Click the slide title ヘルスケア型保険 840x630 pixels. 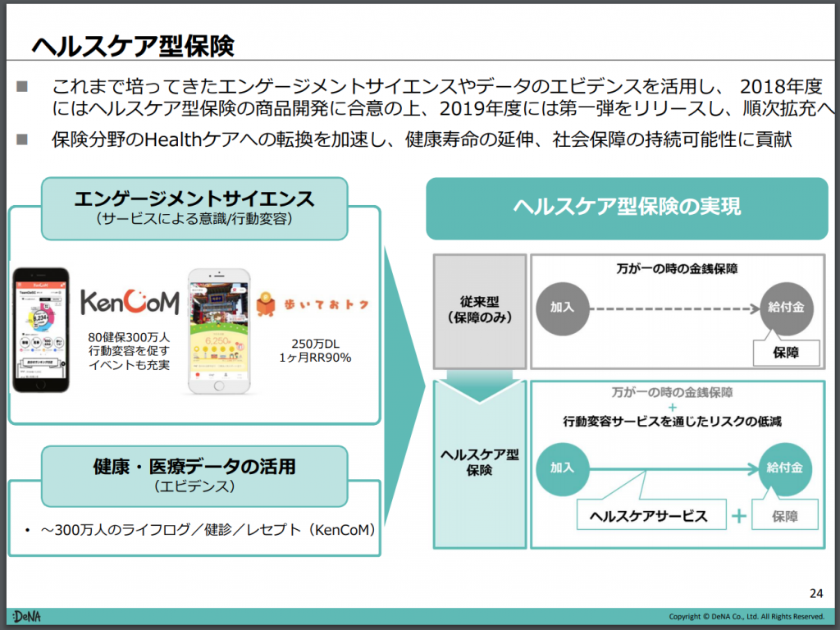pyautogui.click(x=133, y=46)
